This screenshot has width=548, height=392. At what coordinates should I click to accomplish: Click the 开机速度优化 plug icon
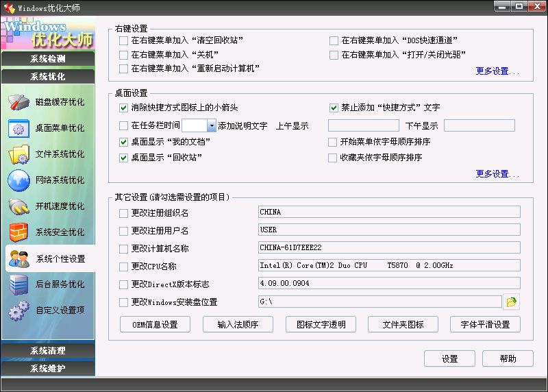click(18, 206)
